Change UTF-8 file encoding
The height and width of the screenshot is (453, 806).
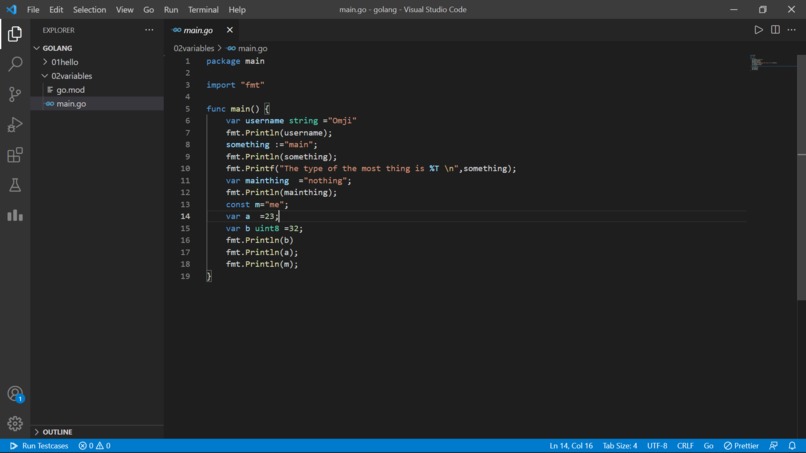coord(657,446)
